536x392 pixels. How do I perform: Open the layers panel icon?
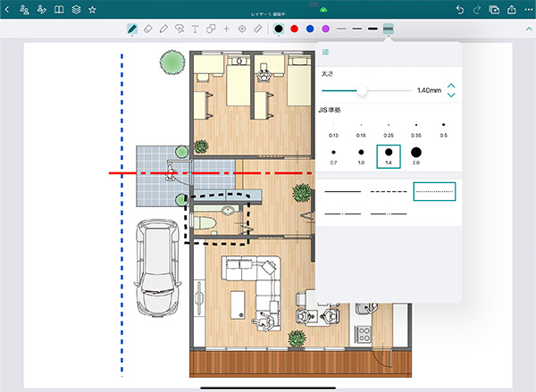[x=76, y=9]
